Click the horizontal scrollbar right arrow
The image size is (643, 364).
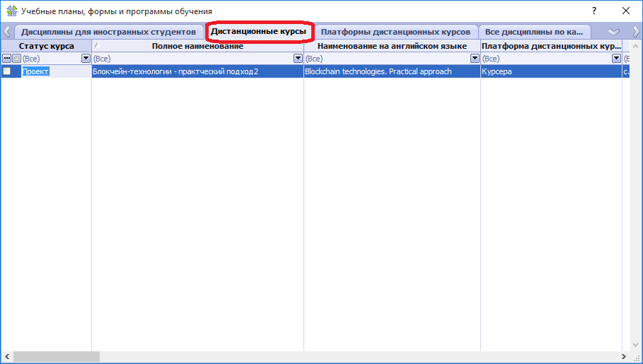click(x=624, y=357)
